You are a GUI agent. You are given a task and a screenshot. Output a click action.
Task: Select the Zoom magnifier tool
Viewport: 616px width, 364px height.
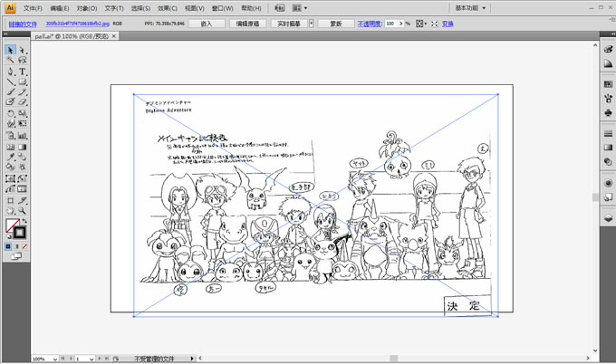pos(23,211)
